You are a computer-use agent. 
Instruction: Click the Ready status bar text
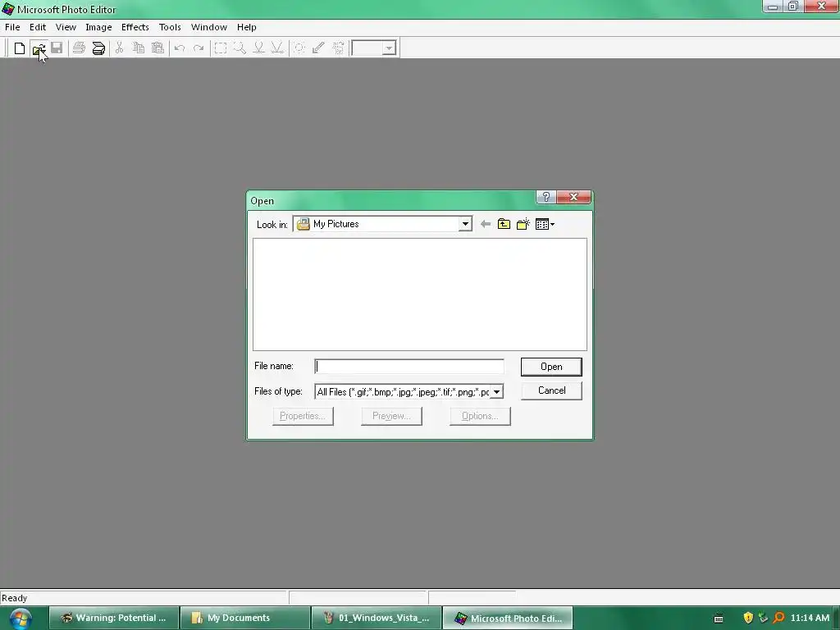click(x=15, y=598)
